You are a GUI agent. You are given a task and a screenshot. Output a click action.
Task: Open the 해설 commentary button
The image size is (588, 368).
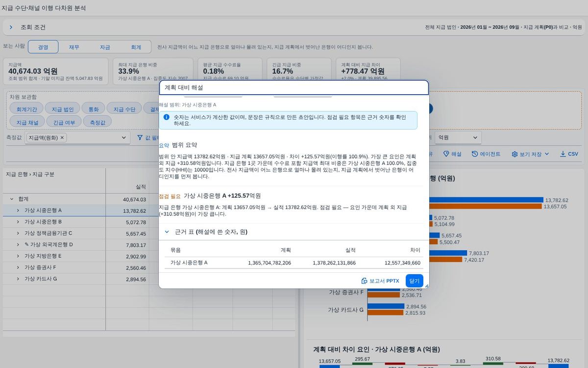(x=452, y=154)
